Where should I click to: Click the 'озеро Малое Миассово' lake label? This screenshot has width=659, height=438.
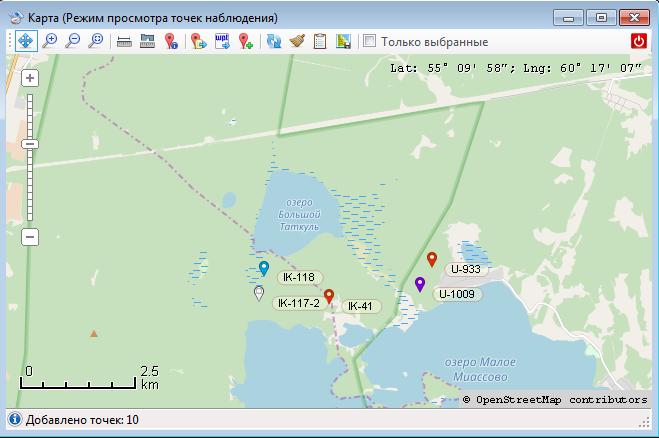click(480, 369)
